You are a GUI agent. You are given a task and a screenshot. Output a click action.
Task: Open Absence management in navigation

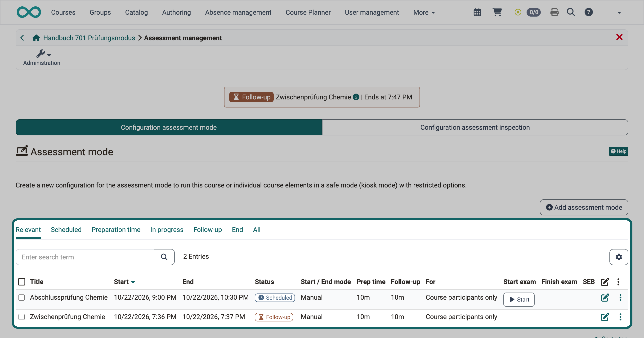(x=238, y=12)
